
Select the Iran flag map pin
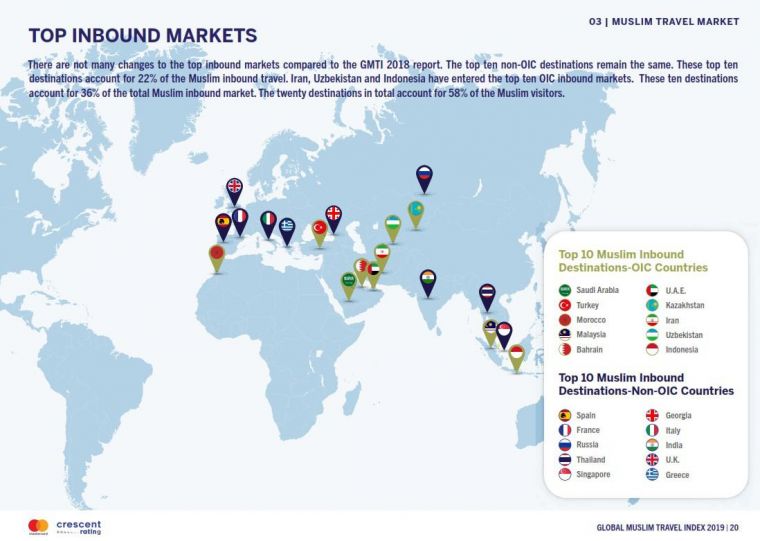tap(382, 256)
